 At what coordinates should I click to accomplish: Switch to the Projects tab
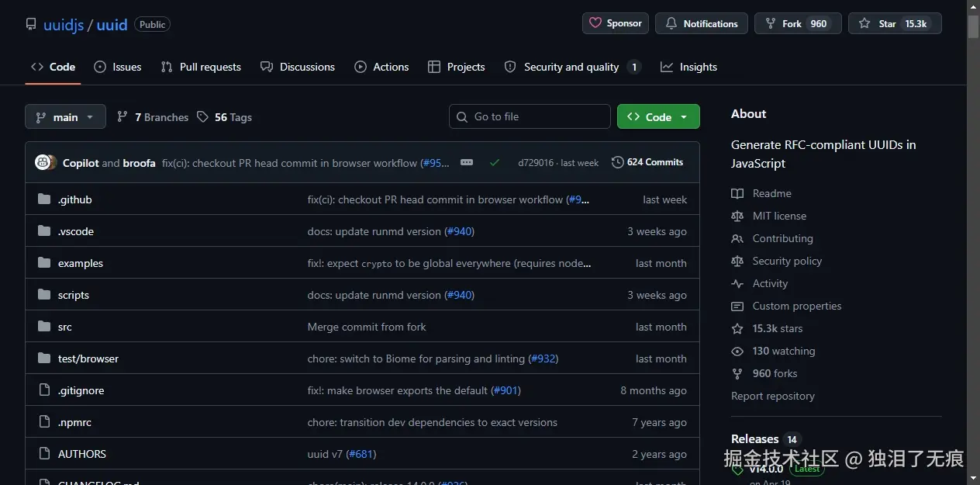coord(457,67)
